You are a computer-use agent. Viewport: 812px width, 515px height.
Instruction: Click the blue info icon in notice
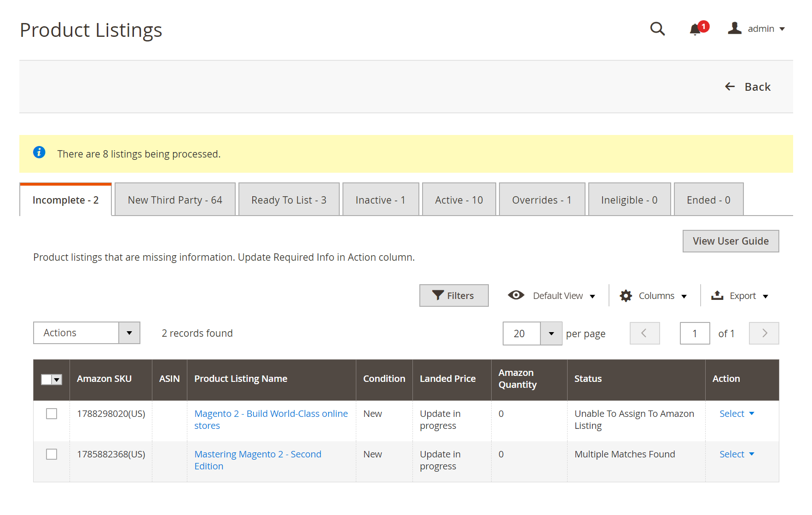(x=39, y=152)
